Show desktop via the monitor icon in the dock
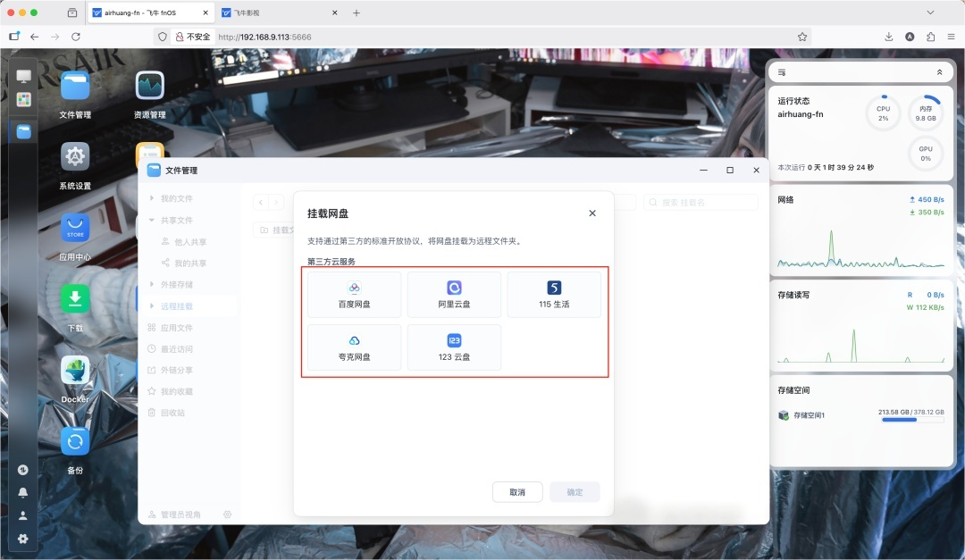965x560 pixels. pyautogui.click(x=23, y=76)
